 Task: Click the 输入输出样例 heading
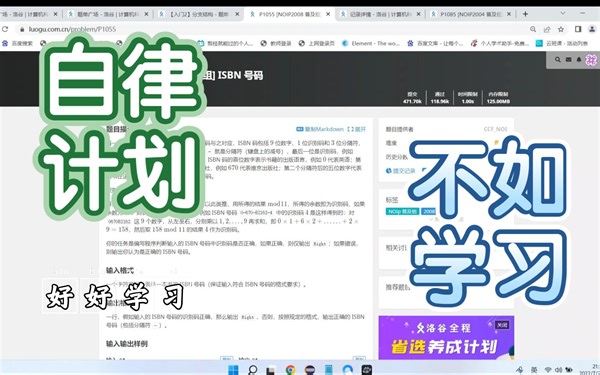[x=127, y=344]
